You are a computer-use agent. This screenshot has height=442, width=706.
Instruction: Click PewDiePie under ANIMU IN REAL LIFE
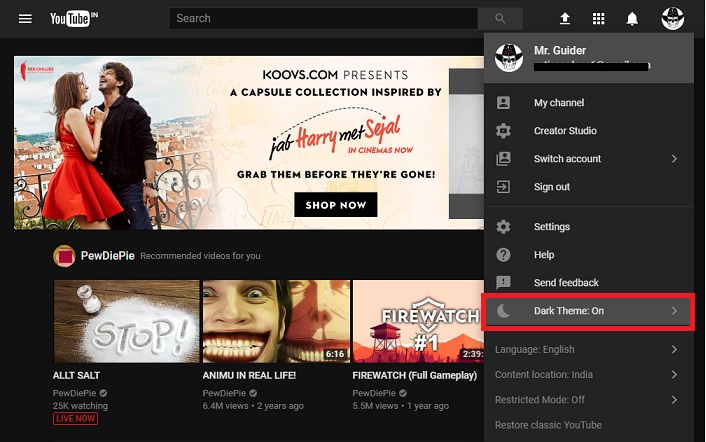point(224,393)
